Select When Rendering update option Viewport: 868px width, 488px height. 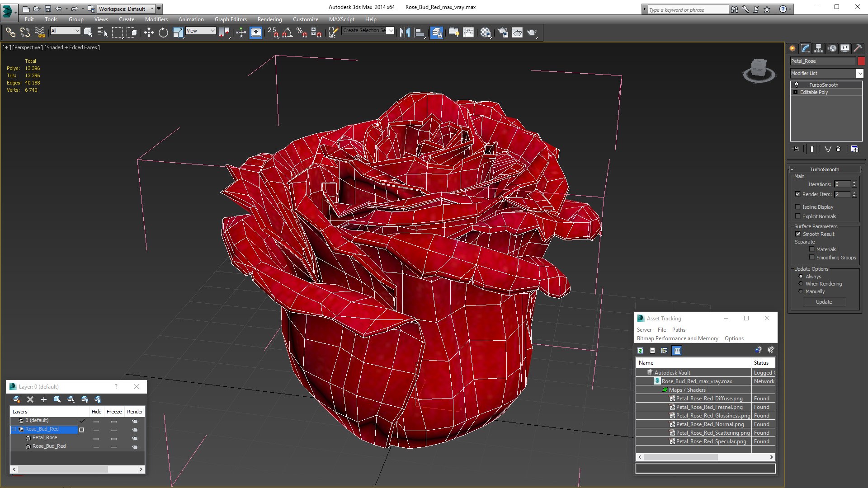tap(801, 284)
